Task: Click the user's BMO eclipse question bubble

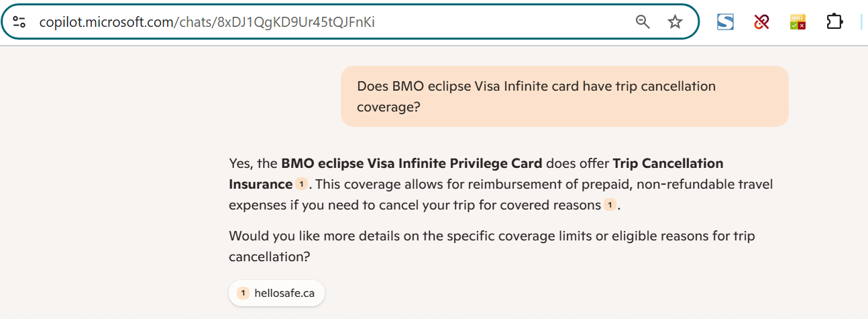Action: click(563, 96)
